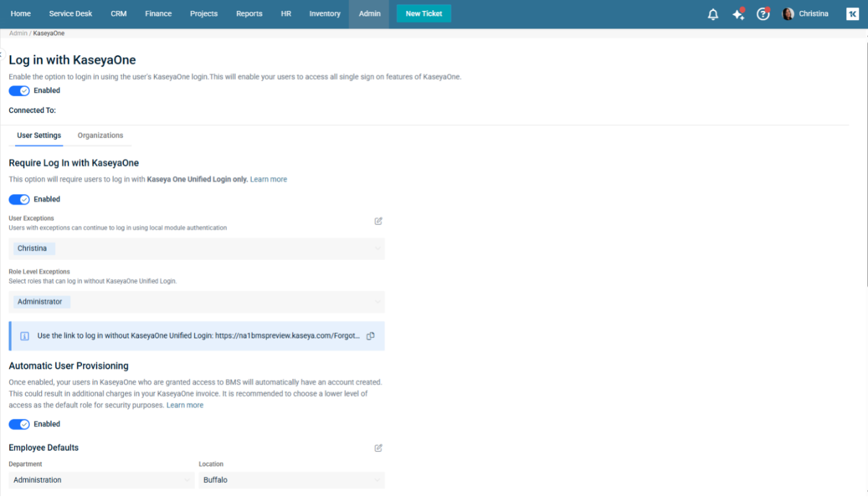Viewport: 868px width, 498px height.
Task: Toggle Automatic User Provisioning switch
Action: pos(19,425)
